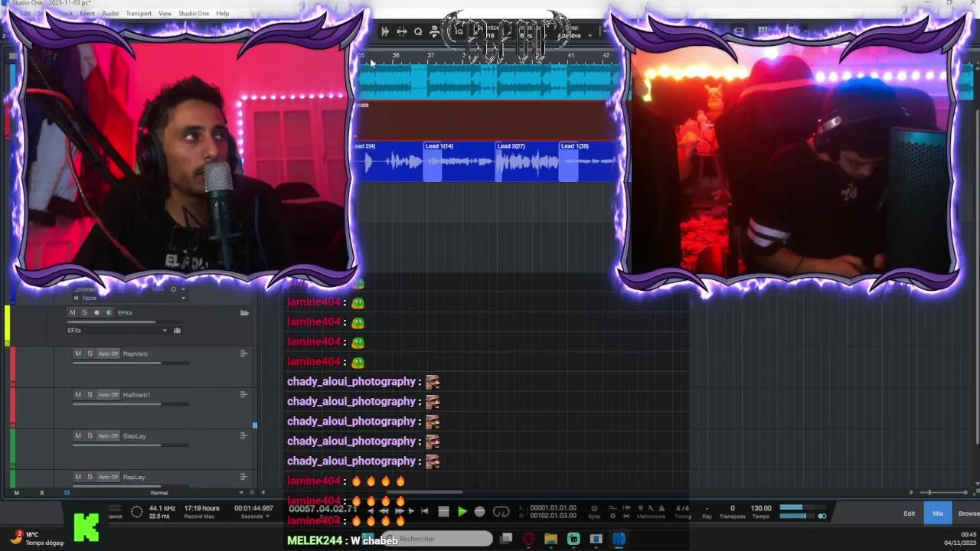Mute the RapVerb track
Viewport: 980px width, 551px height.
pos(77,354)
